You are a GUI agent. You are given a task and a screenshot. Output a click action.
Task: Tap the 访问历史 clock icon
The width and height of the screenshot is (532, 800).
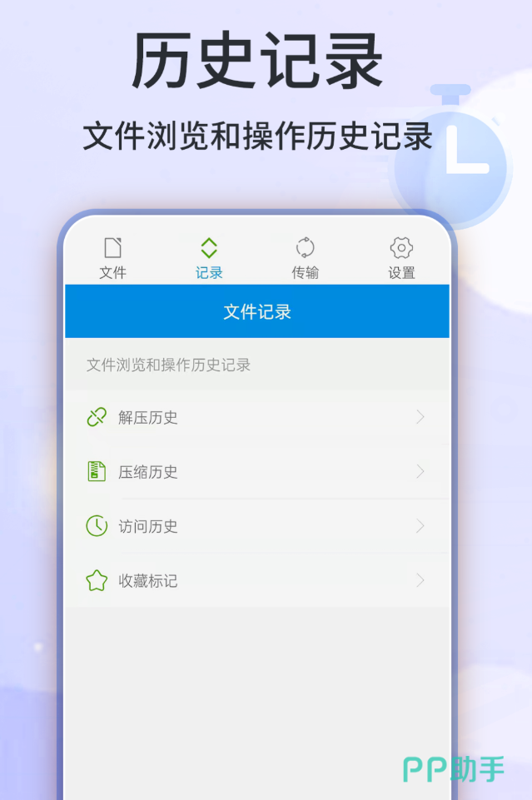(97, 526)
